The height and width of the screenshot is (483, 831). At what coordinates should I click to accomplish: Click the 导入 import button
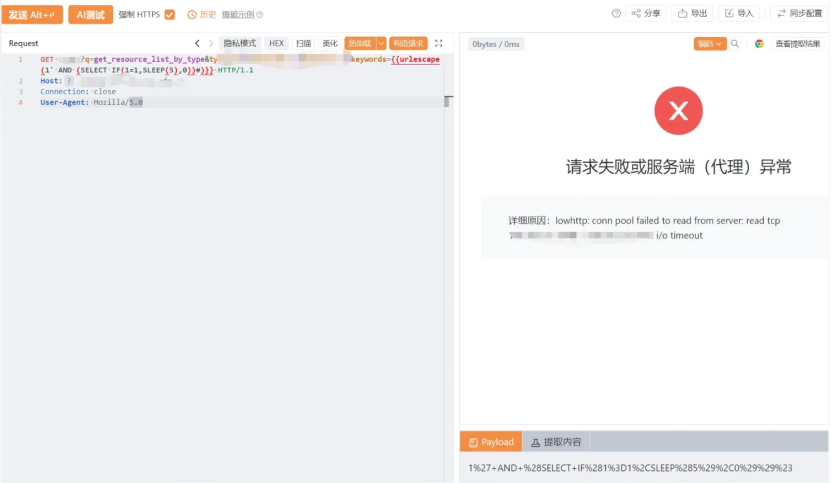coord(739,14)
